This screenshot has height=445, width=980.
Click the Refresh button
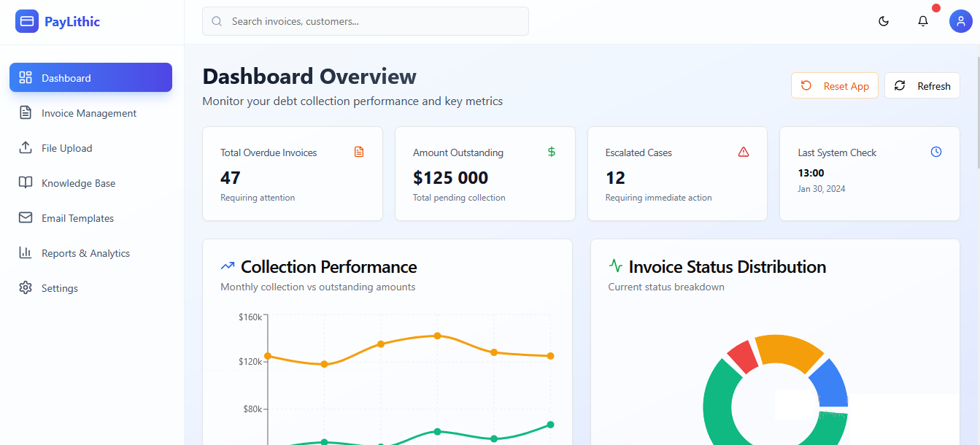click(x=922, y=86)
